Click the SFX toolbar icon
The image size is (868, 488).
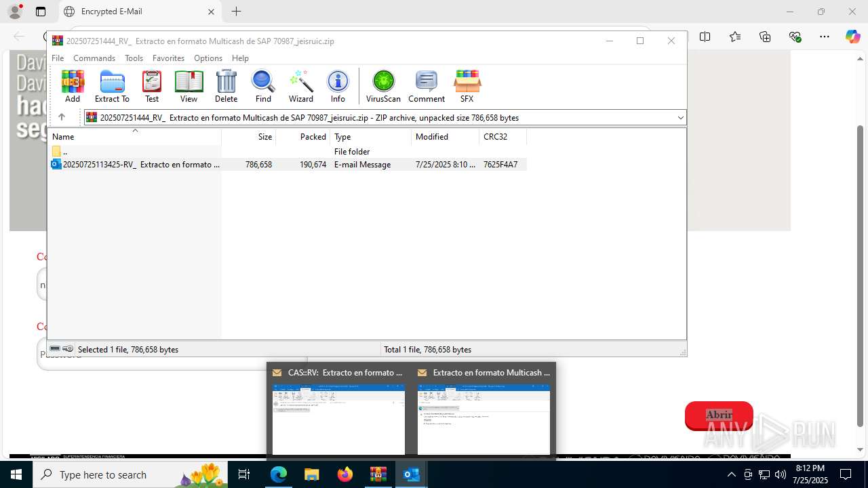click(x=467, y=86)
